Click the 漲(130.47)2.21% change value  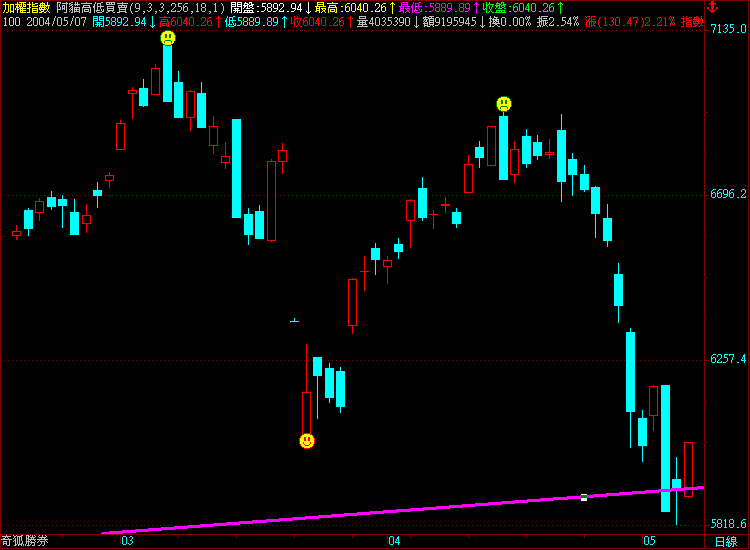click(630, 22)
